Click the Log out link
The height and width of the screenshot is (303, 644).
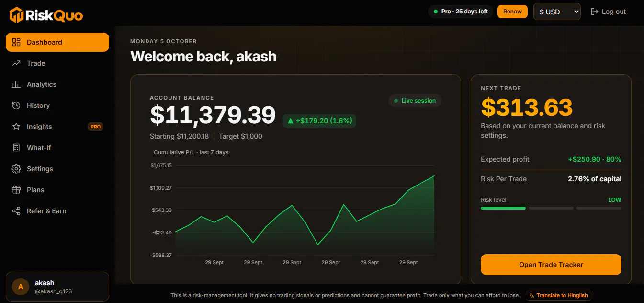[609, 12]
